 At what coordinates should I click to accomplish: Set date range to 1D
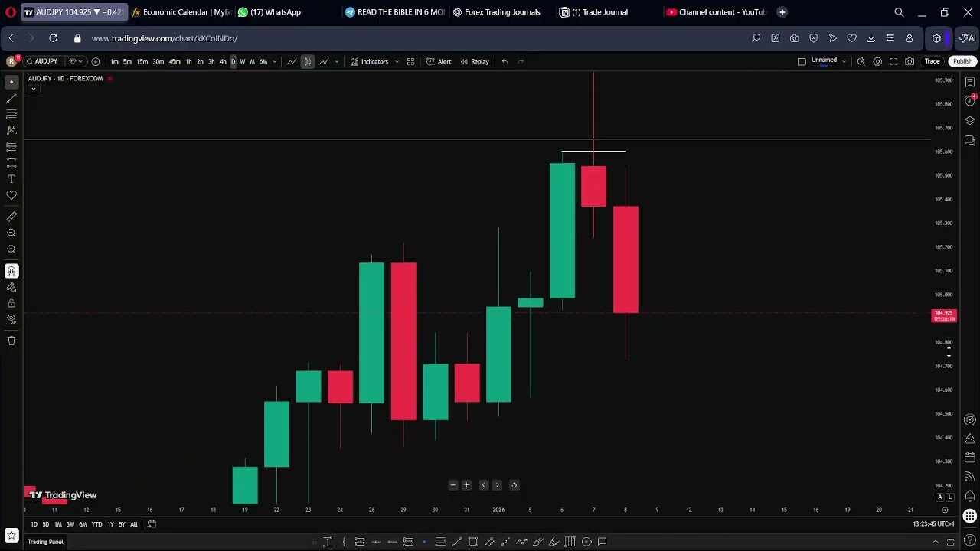pyautogui.click(x=34, y=524)
